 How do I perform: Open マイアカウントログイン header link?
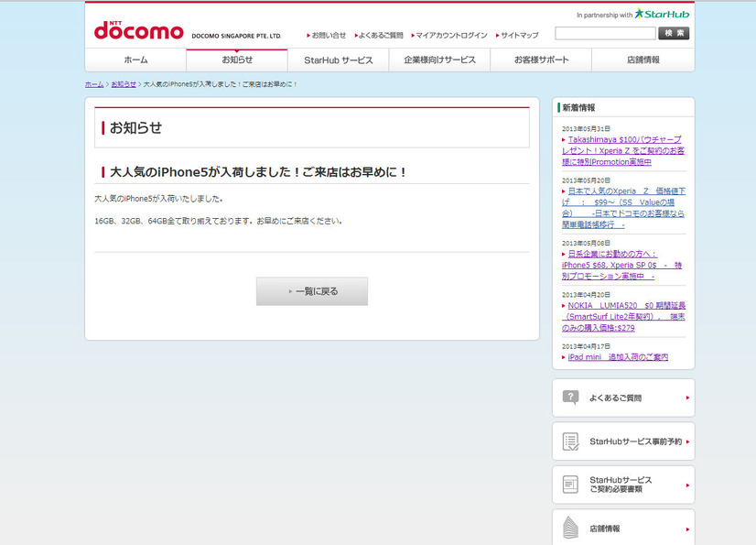tap(449, 35)
